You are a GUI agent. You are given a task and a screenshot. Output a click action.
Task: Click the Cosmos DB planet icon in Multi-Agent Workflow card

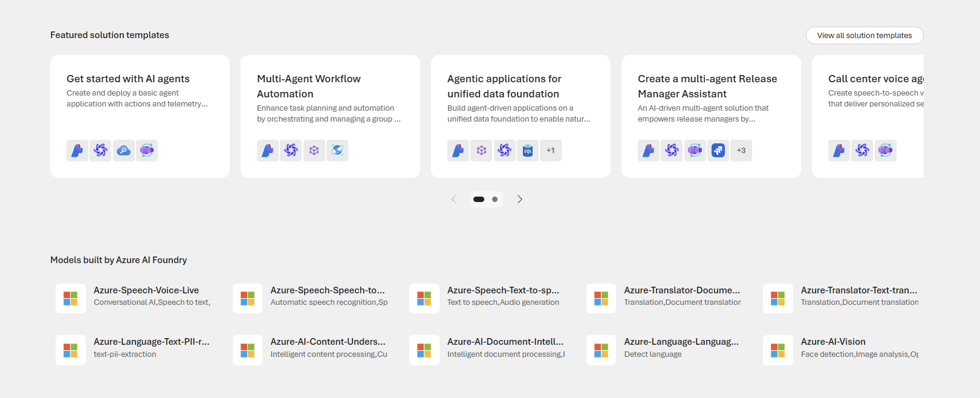click(x=337, y=151)
